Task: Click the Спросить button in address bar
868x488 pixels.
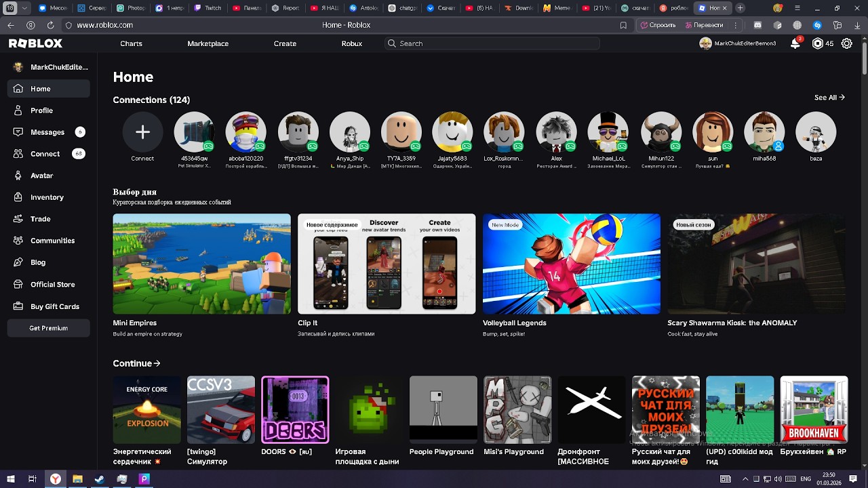Action: (x=658, y=25)
